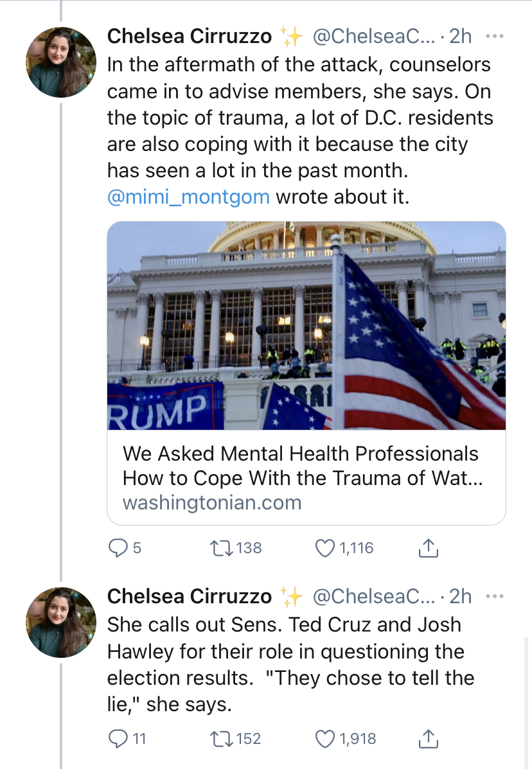Like the tweet with 1,116 likes
The image size is (532, 769).
(324, 548)
